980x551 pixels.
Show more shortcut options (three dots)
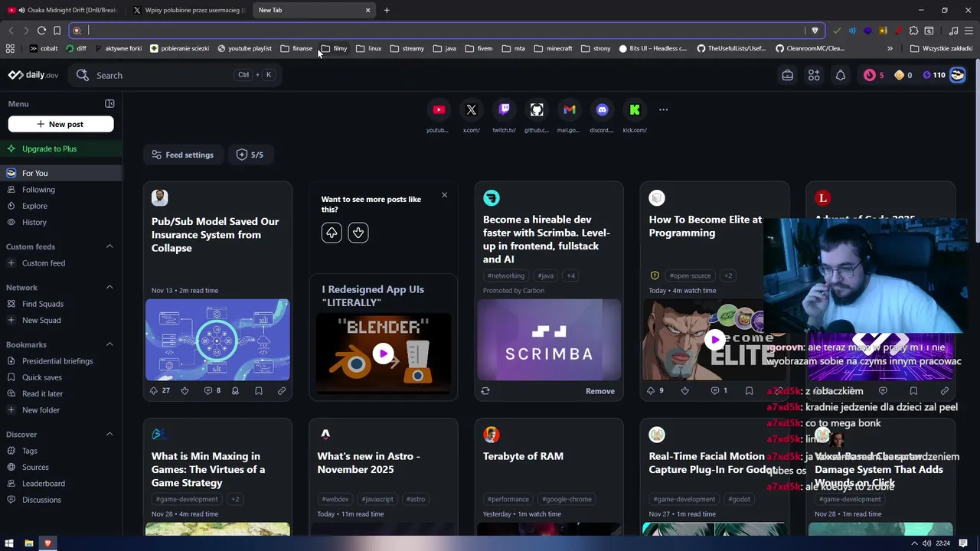(663, 109)
